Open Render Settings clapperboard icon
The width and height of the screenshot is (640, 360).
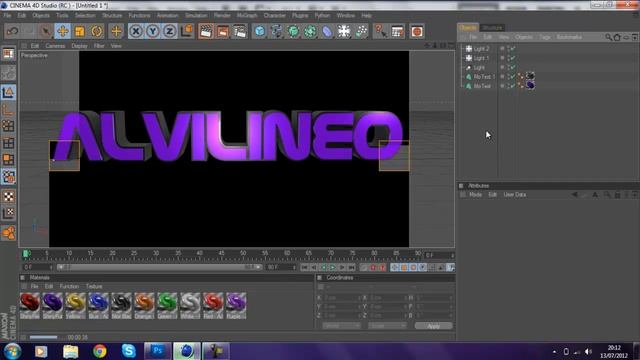pyautogui.click(x=240, y=31)
